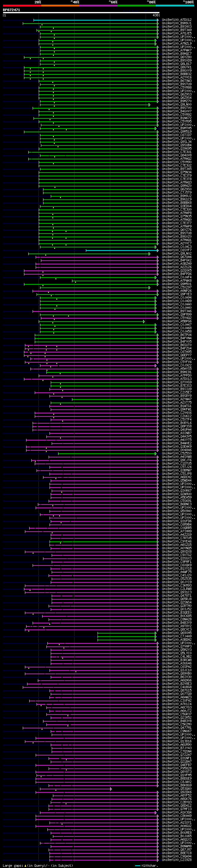Select the UniRef100_Q8GTK1 label
The width and height of the screenshot is (197, 868).
[176, 67]
